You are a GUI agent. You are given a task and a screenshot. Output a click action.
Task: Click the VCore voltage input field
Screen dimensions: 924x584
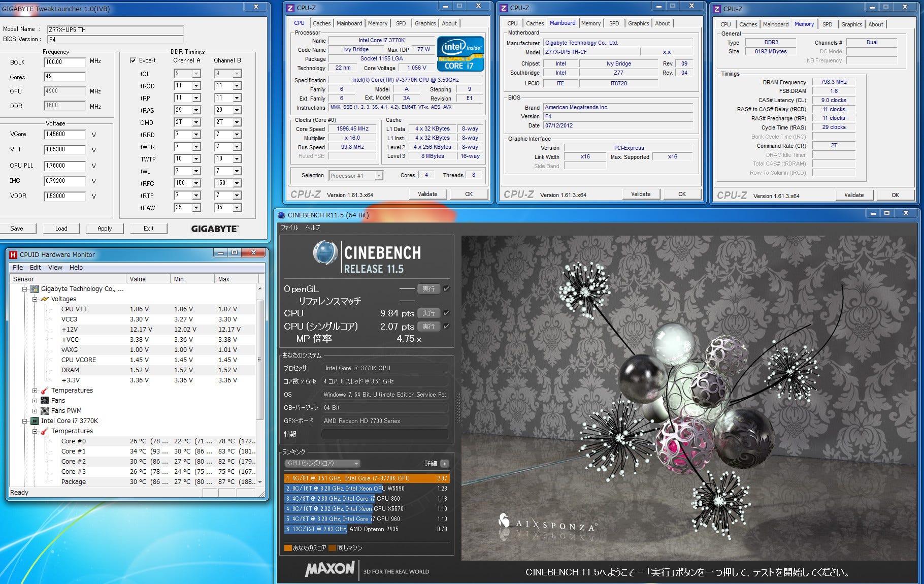point(64,135)
